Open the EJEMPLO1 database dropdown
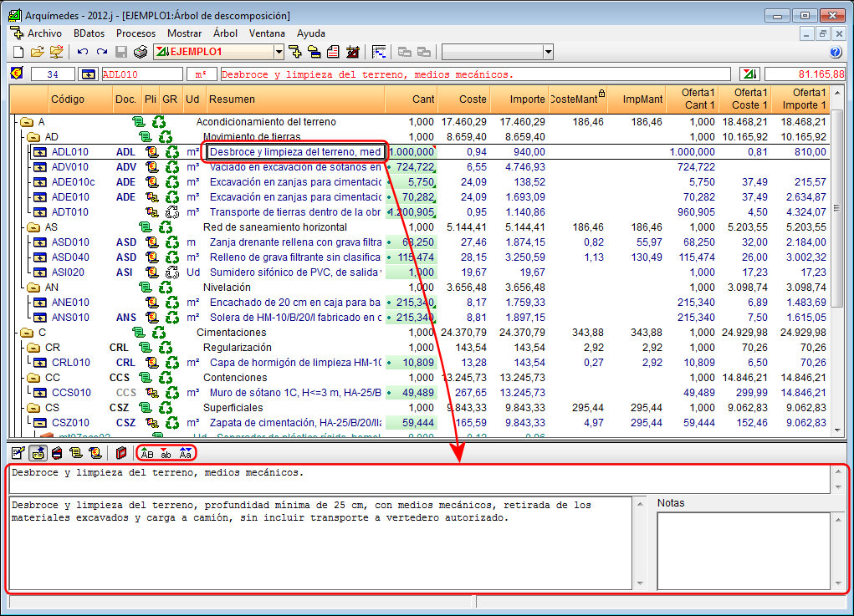Viewport: 854px width, 616px height. [279, 52]
